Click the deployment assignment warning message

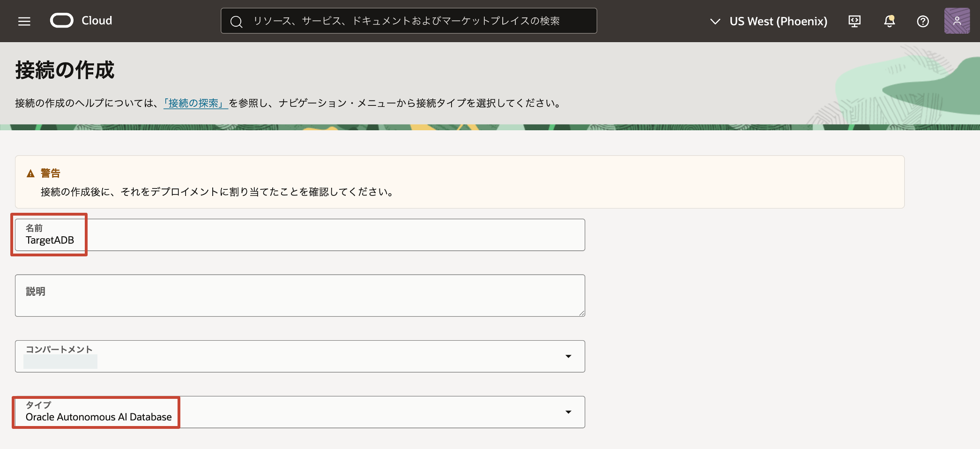click(217, 191)
